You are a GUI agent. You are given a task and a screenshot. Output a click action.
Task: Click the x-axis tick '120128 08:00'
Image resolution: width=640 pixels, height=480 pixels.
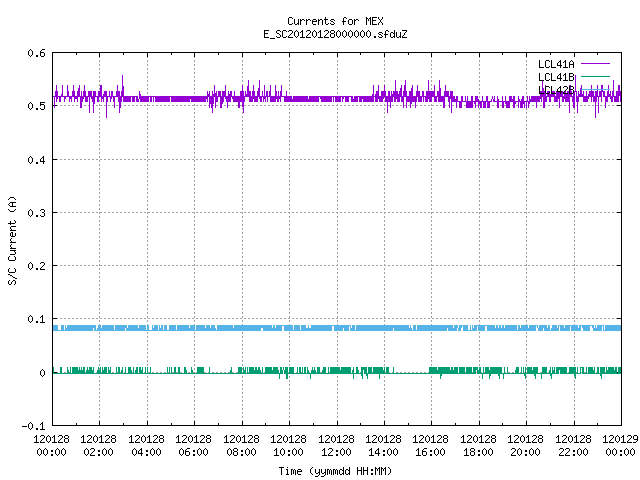click(x=241, y=446)
